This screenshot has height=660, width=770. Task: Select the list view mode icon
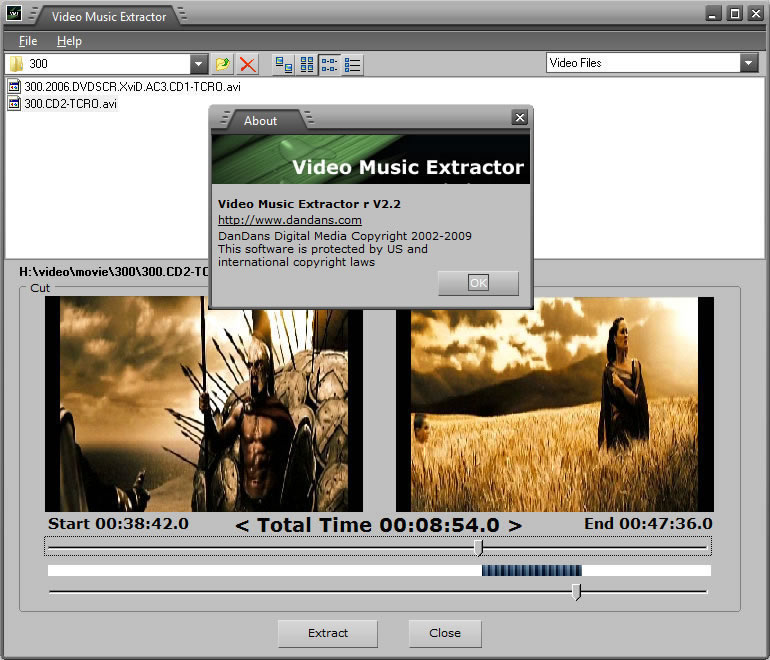pos(330,64)
